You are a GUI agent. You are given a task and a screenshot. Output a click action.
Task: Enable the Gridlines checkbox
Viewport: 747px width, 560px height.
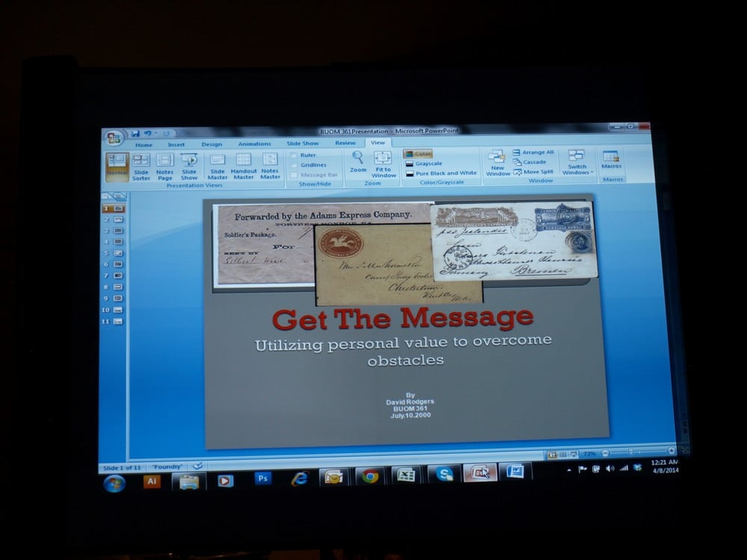[309, 165]
